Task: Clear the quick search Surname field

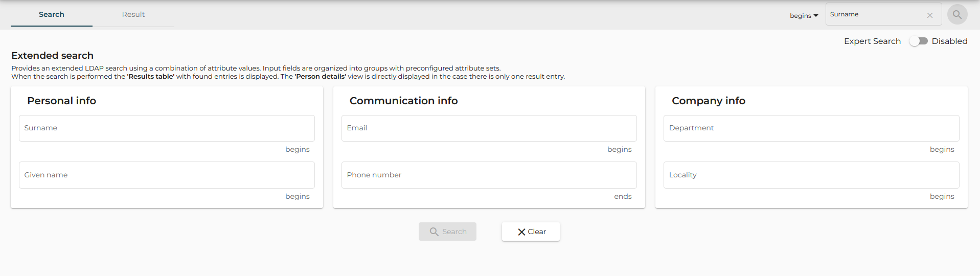Action: click(x=930, y=15)
